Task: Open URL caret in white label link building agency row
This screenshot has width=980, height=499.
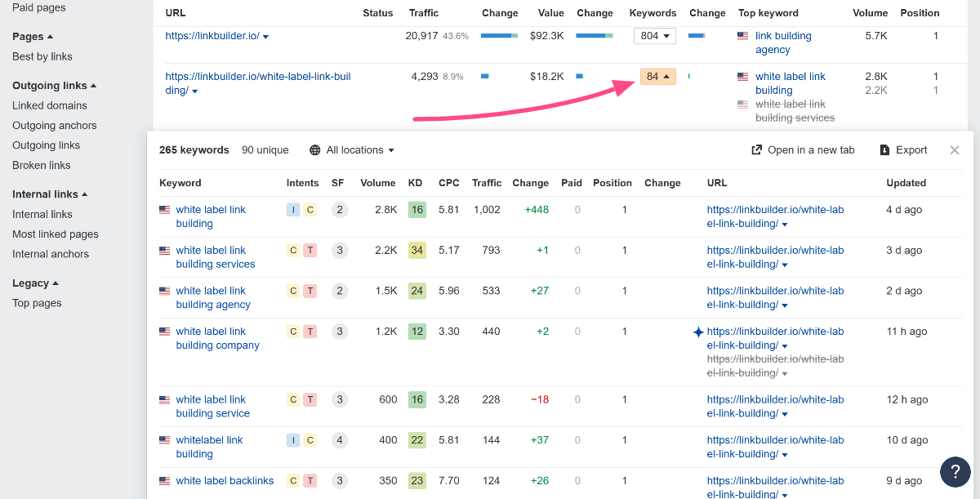Action: [785, 305]
